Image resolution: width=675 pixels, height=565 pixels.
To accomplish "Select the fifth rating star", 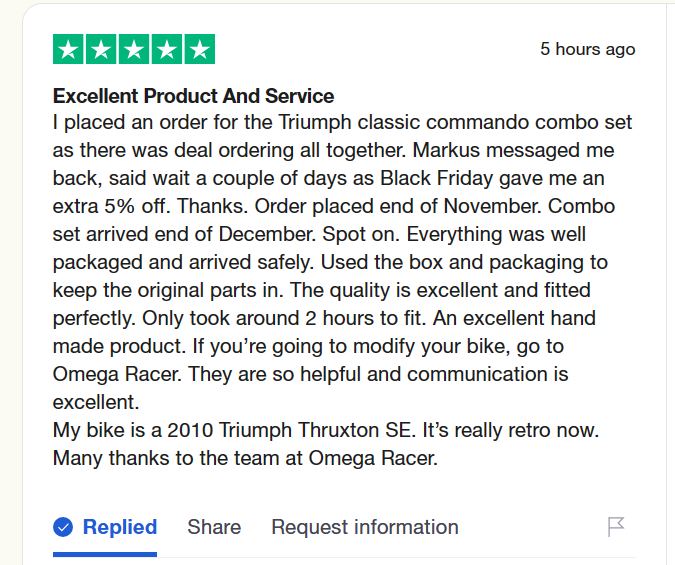I will pos(200,49).
